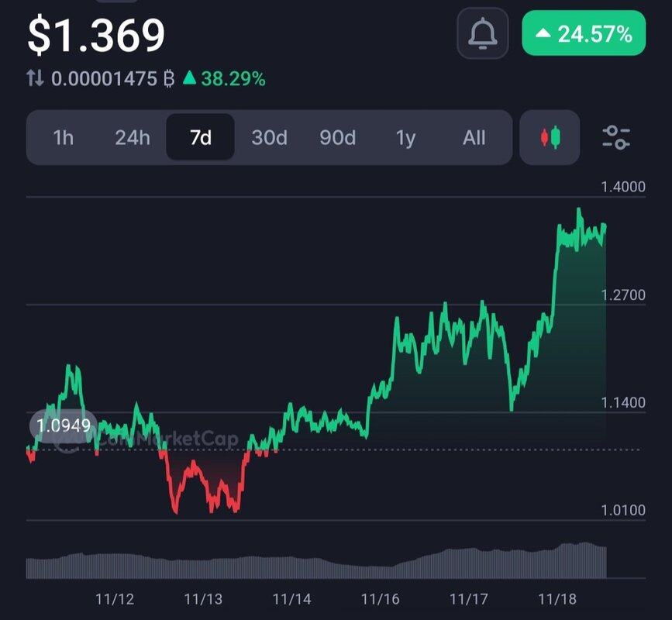This screenshot has height=620, width=672.
Task: Switch to candlestick chart view
Action: (550, 138)
